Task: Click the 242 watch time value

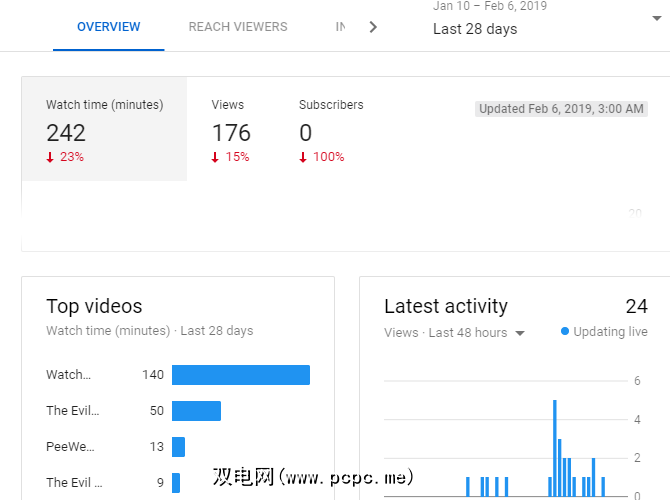Action: (x=66, y=133)
